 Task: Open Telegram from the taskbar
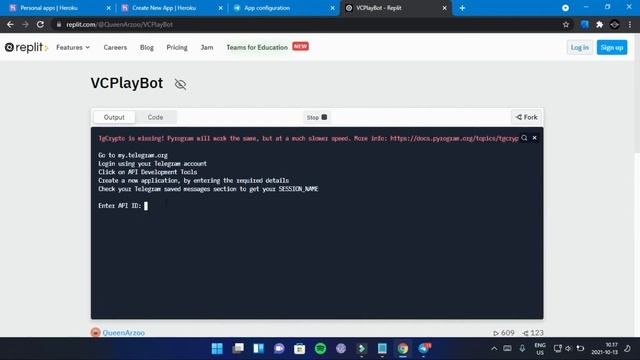coord(424,348)
